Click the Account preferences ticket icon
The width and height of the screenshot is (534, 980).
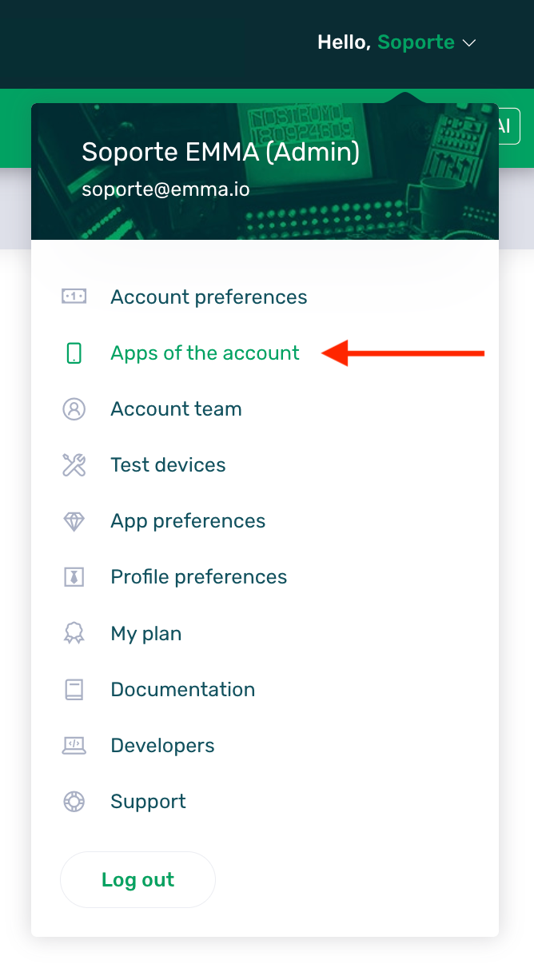74,297
